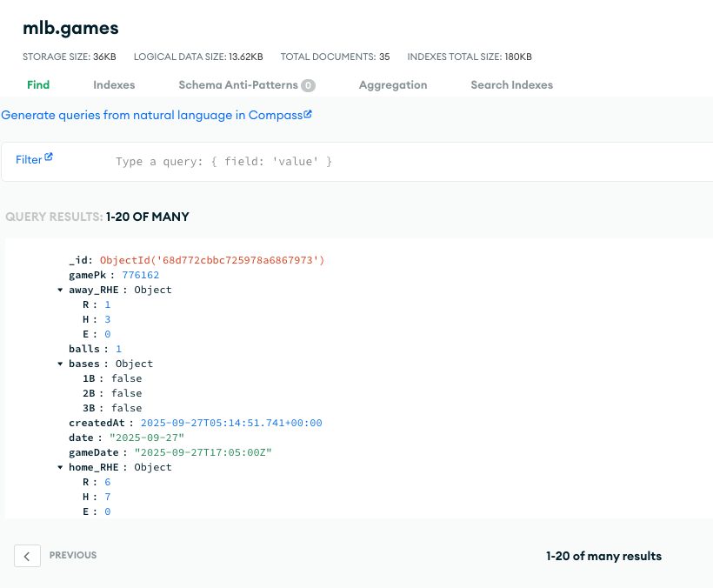Click the Filter external link icon
Screen dimensions: 713x588
[49, 157]
